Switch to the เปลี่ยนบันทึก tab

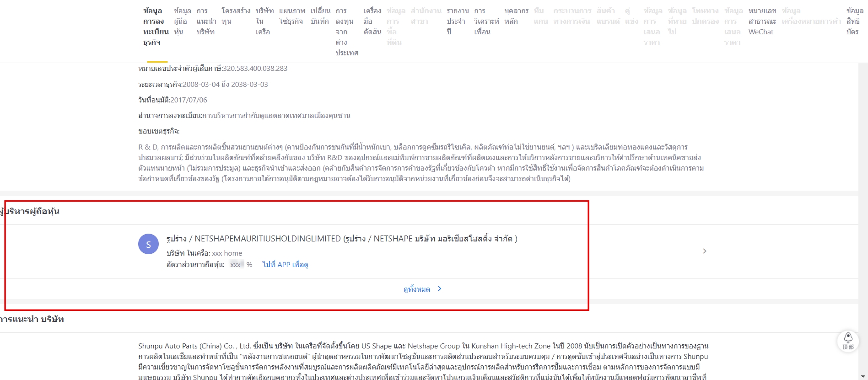[x=320, y=16]
